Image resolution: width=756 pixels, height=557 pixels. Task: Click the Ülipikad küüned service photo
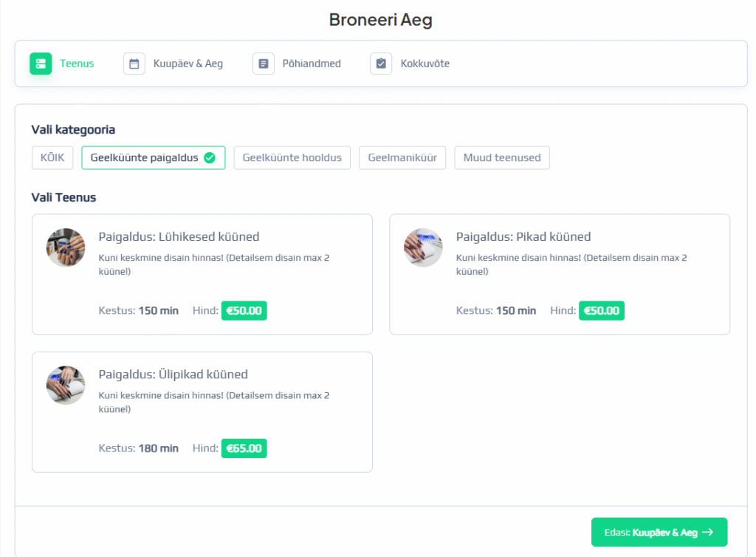tap(66, 385)
